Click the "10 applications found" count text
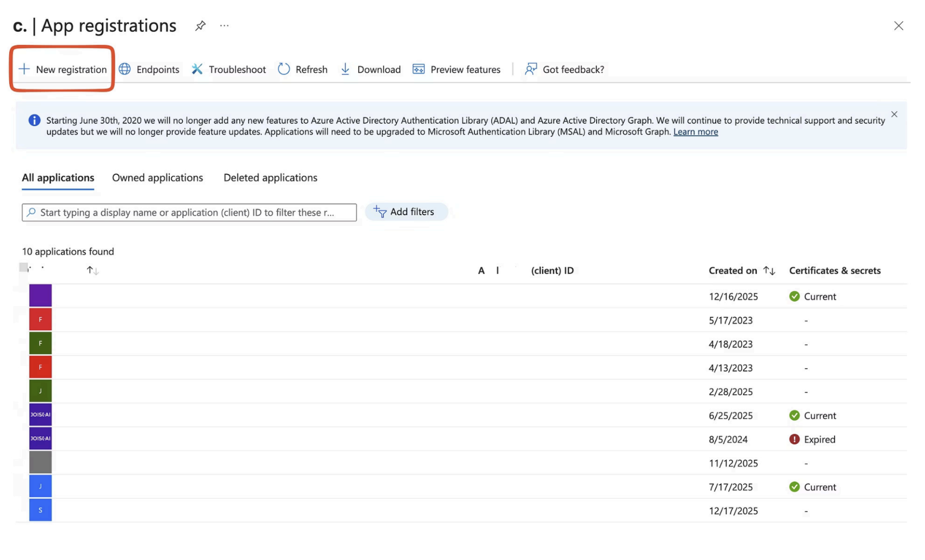 (x=68, y=251)
